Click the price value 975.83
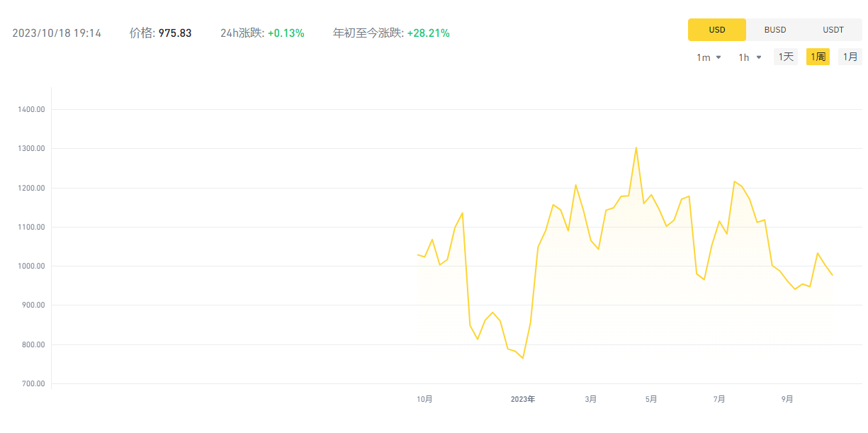This screenshot has width=868, height=433. pyautogui.click(x=175, y=33)
